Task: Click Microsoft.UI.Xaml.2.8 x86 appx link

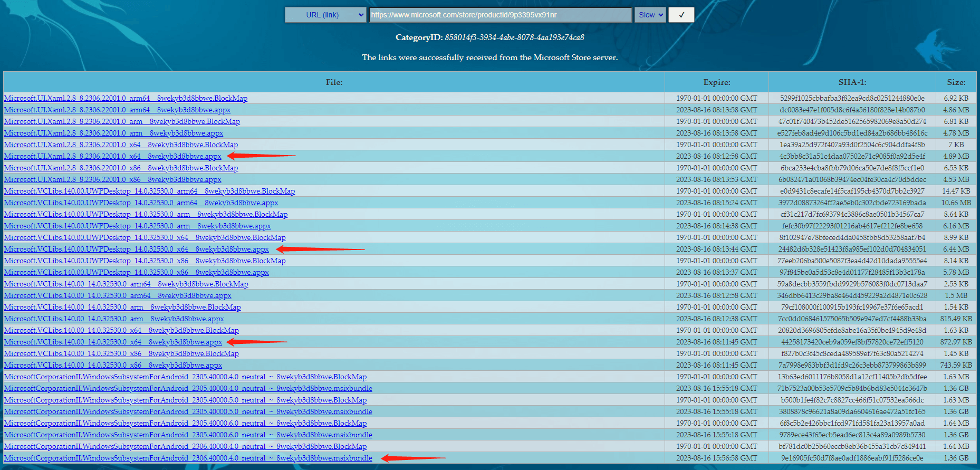Action: tap(112, 180)
